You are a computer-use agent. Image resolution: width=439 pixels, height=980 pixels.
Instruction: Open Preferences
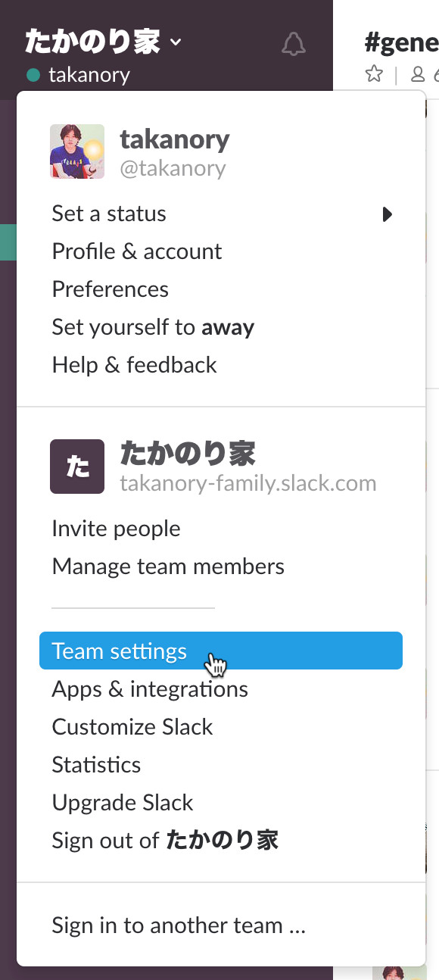click(111, 289)
